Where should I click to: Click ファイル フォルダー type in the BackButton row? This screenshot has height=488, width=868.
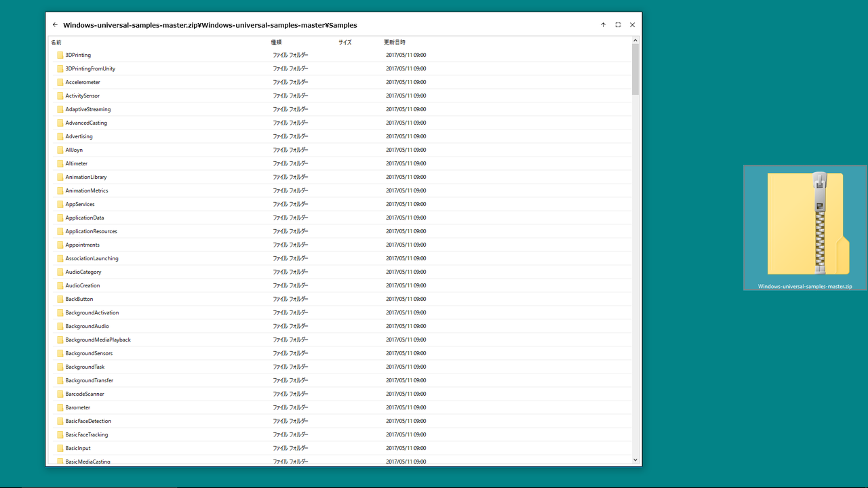[290, 299]
